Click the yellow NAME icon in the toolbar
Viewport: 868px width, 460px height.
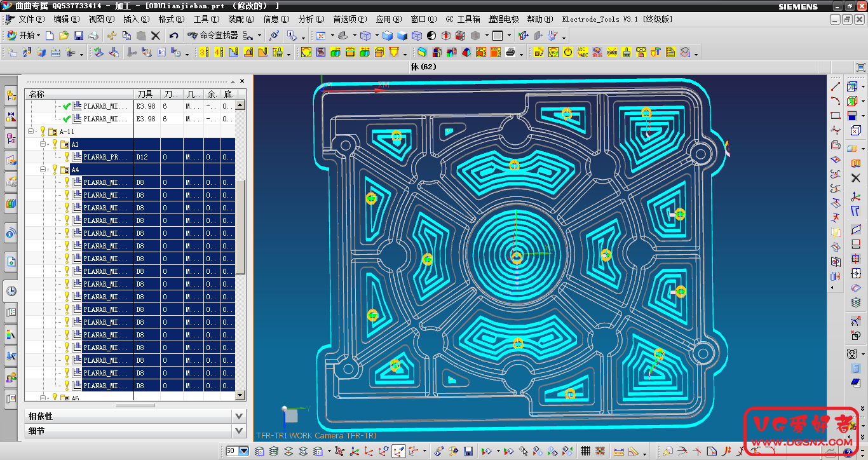612,52
